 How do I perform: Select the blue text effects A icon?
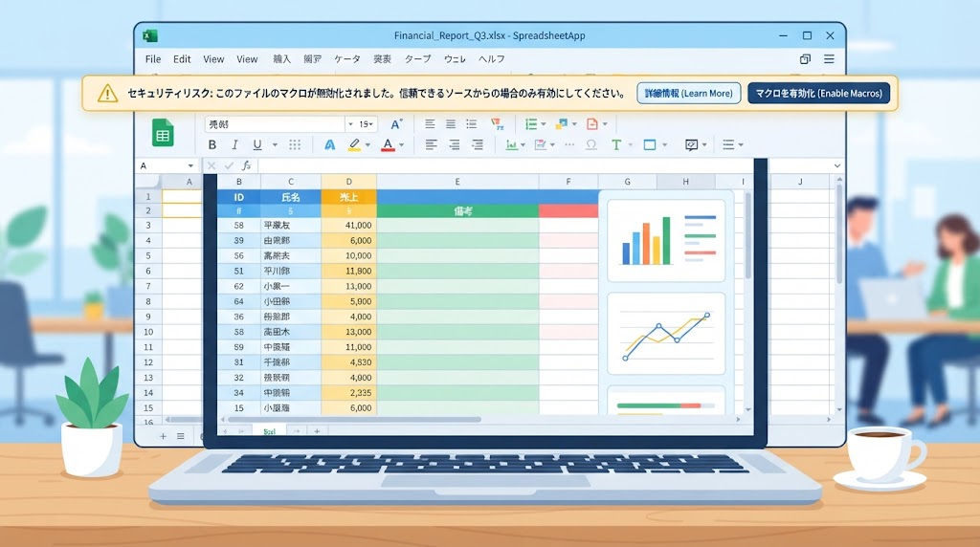329,144
